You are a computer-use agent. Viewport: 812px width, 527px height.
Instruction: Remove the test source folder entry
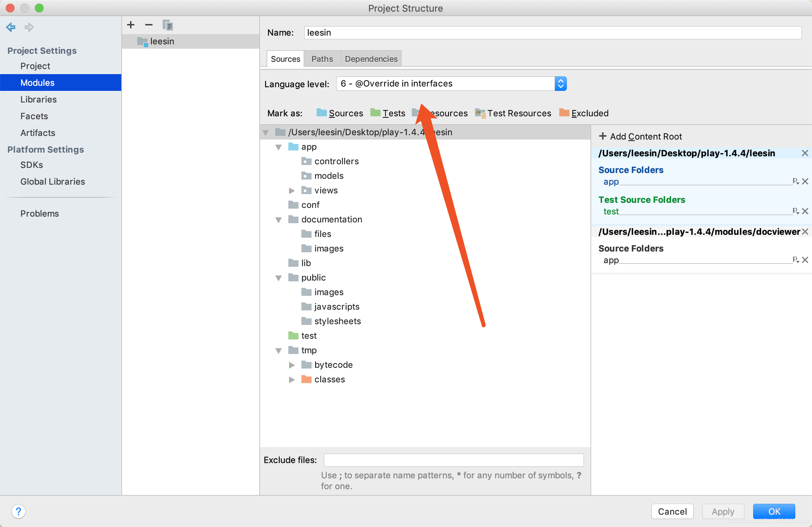[805, 211]
